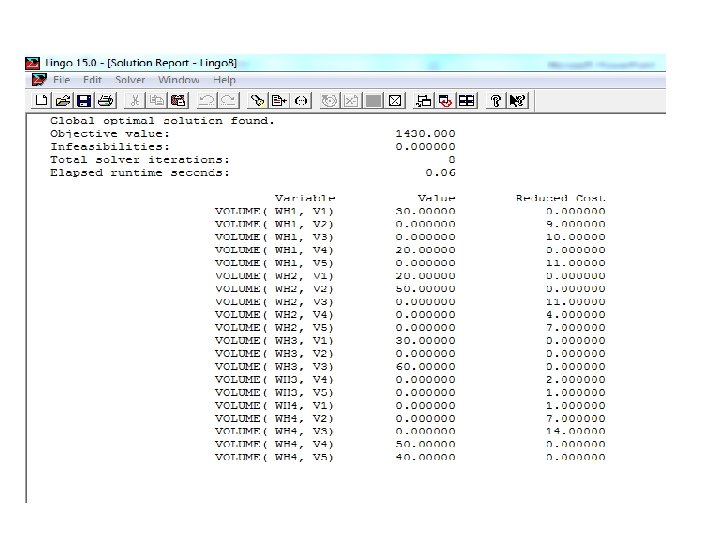
Task: Click the Lingo icon in title bar
Action: tap(33, 63)
